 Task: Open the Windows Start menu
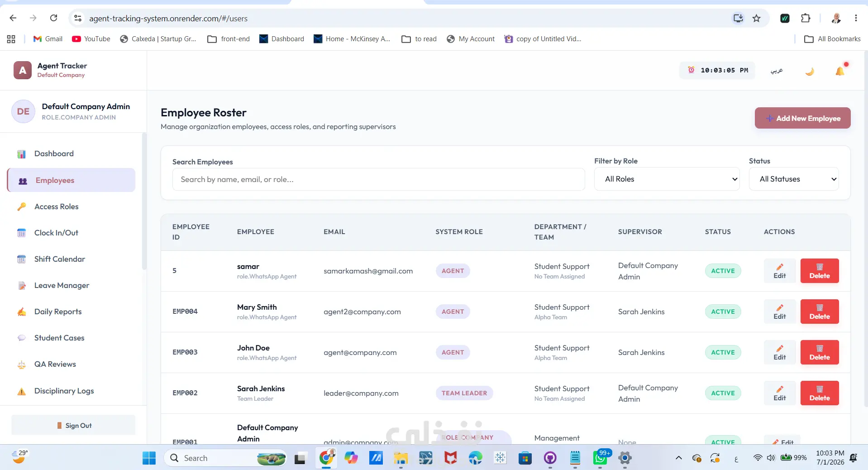coord(149,458)
